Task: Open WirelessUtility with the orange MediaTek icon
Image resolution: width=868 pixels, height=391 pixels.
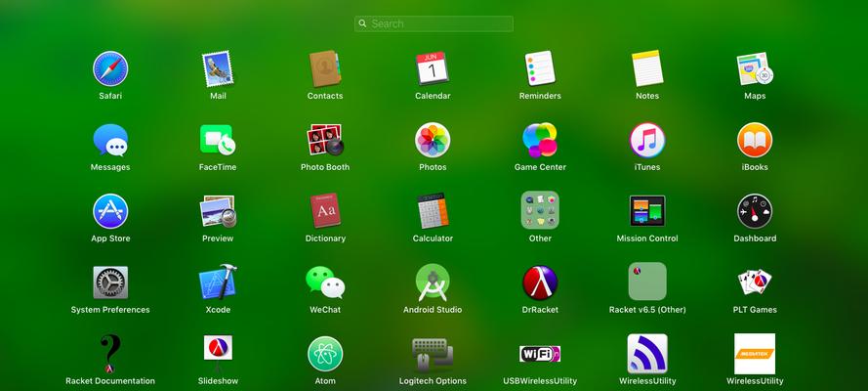Action: pos(755,354)
